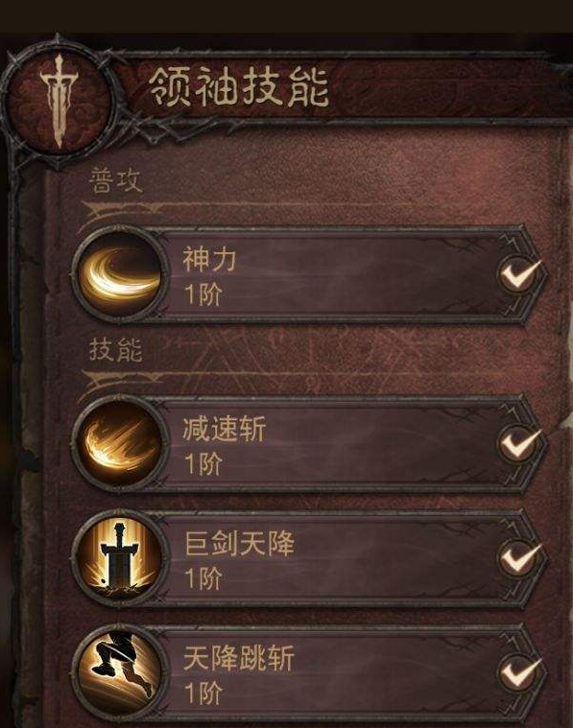Click the 神力 skill name

(x=209, y=259)
